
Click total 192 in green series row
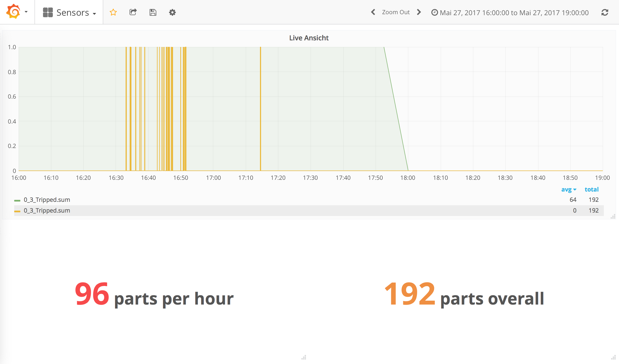[x=594, y=200]
